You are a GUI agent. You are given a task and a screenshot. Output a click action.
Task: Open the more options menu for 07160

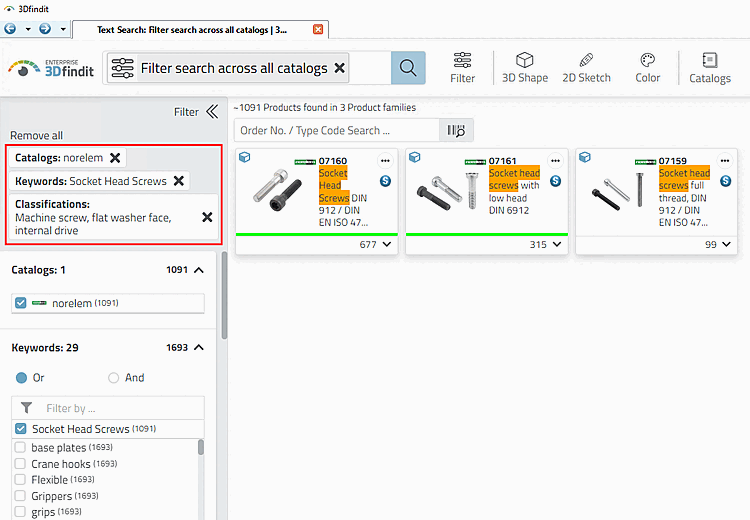385,161
